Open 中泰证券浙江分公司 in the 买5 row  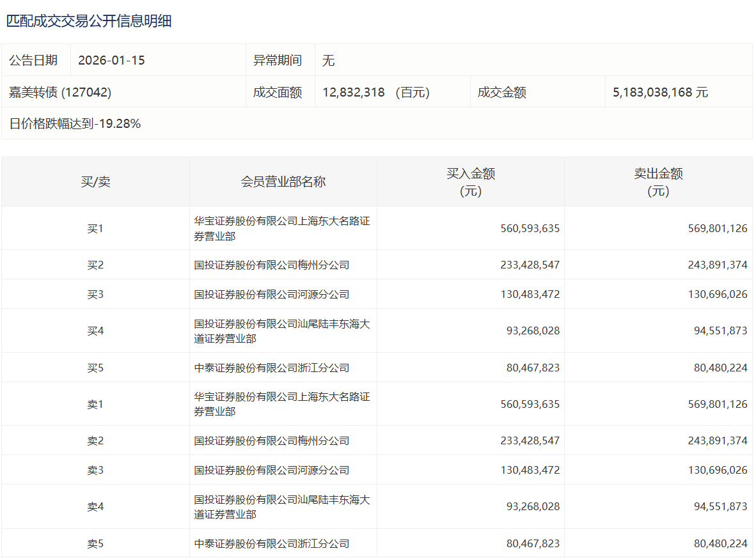(x=272, y=368)
